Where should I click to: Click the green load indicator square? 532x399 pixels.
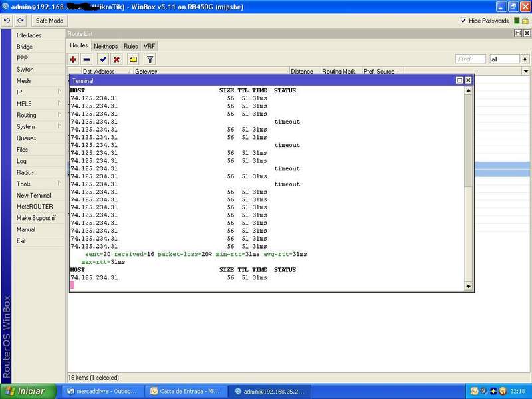[517, 21]
